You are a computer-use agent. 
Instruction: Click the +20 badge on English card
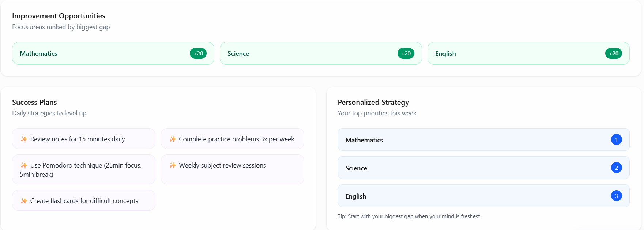(x=614, y=53)
